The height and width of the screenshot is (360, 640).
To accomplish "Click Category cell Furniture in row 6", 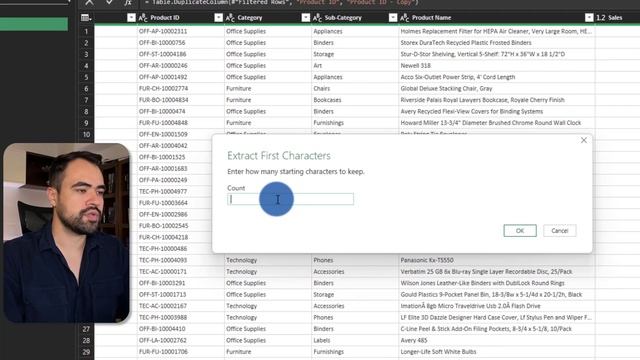I will click(x=239, y=89).
